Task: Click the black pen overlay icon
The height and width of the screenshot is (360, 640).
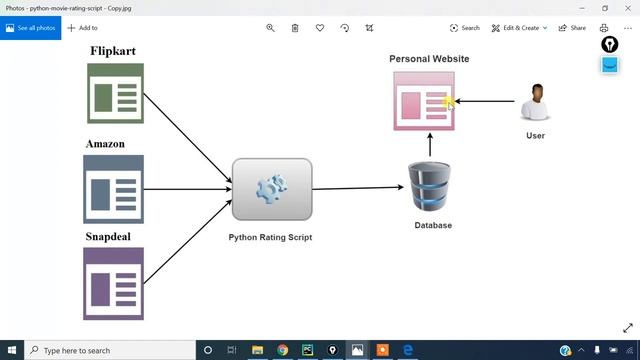Action: pos(609,44)
